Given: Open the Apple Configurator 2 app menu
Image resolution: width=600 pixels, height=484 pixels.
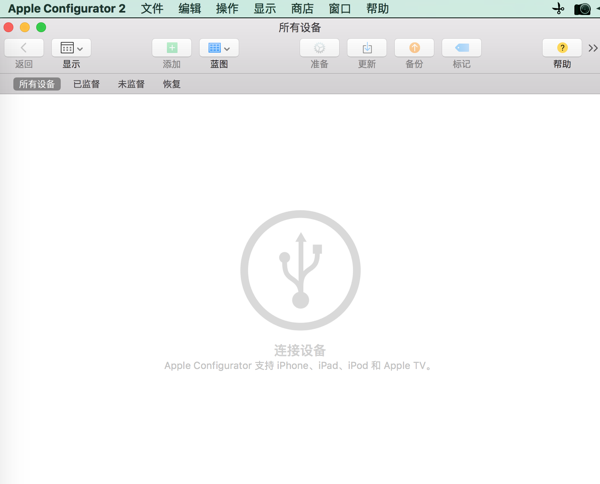Looking at the screenshot, I should (x=67, y=8).
